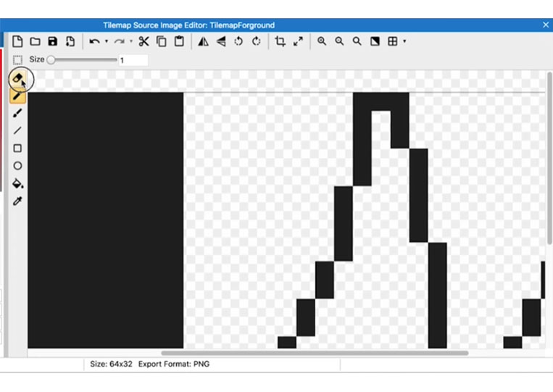
Task: Click the horizontal scrollbar under the canvas
Action: coord(315,353)
